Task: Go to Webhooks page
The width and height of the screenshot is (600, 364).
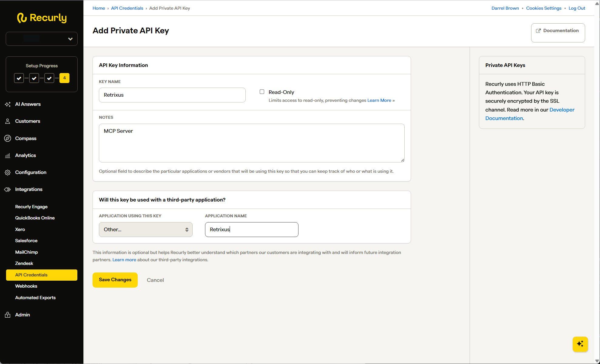Action: click(26, 286)
